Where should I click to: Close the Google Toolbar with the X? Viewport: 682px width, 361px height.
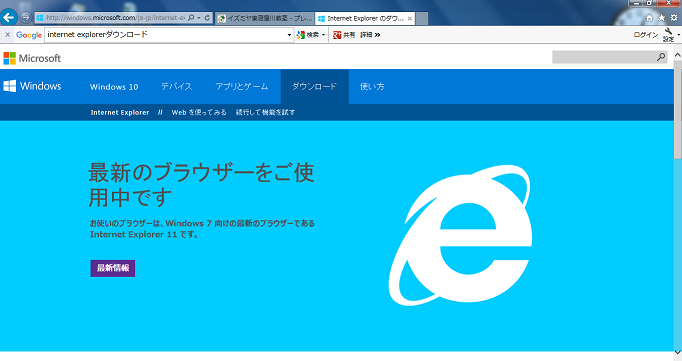point(7,34)
